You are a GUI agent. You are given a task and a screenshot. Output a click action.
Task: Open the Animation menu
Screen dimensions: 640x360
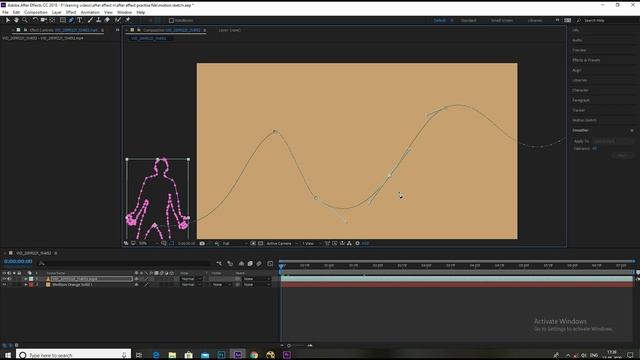90,12
